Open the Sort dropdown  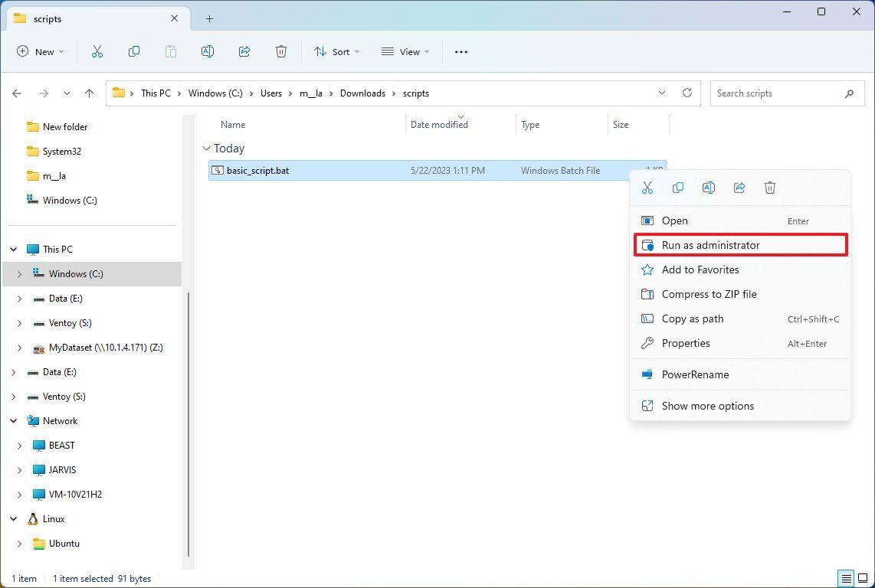point(336,51)
